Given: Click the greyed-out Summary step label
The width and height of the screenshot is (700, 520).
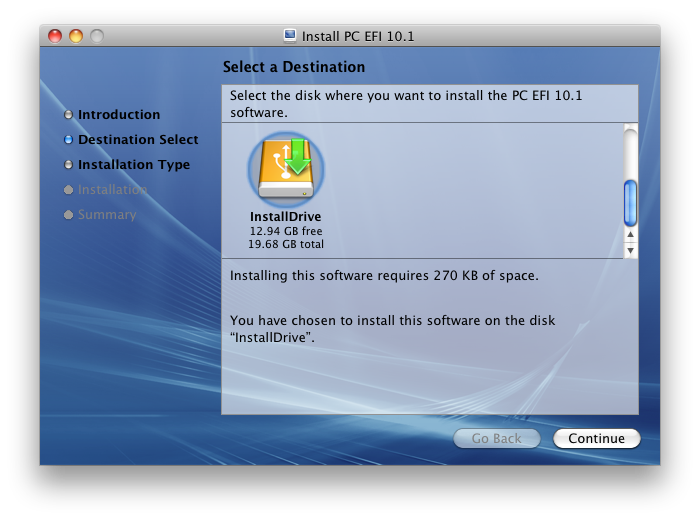Looking at the screenshot, I should (x=107, y=215).
